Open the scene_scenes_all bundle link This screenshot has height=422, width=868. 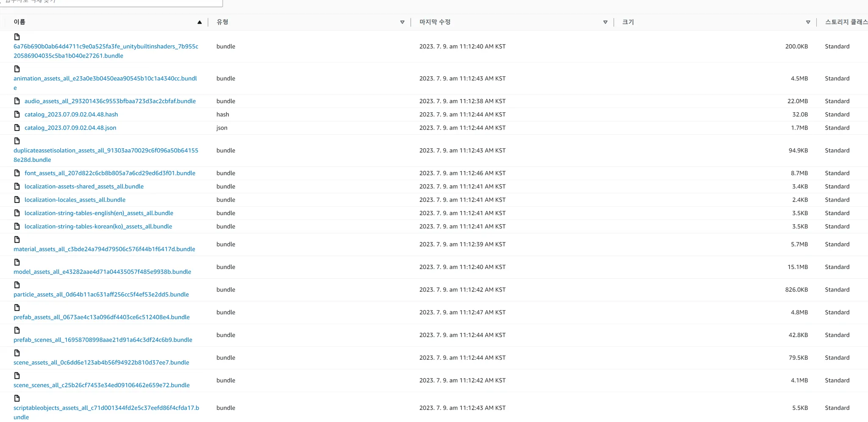coord(102,385)
